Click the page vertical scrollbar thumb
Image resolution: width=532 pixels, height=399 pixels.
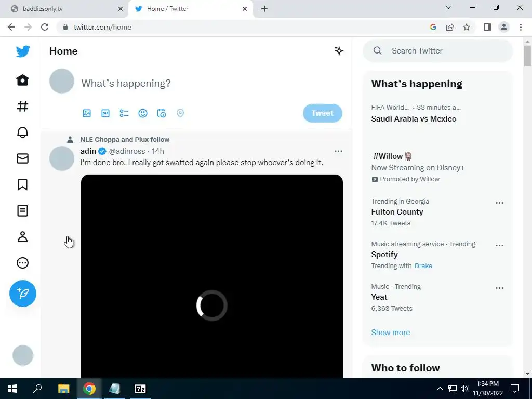[527, 55]
